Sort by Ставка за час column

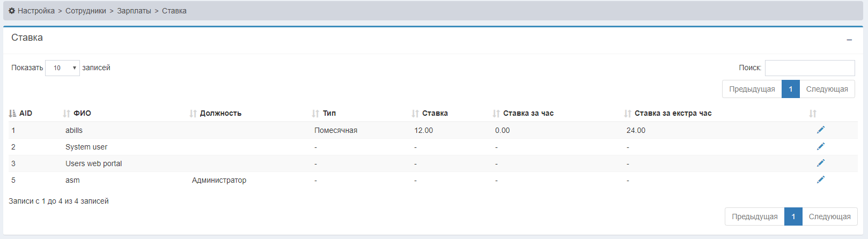coord(528,113)
